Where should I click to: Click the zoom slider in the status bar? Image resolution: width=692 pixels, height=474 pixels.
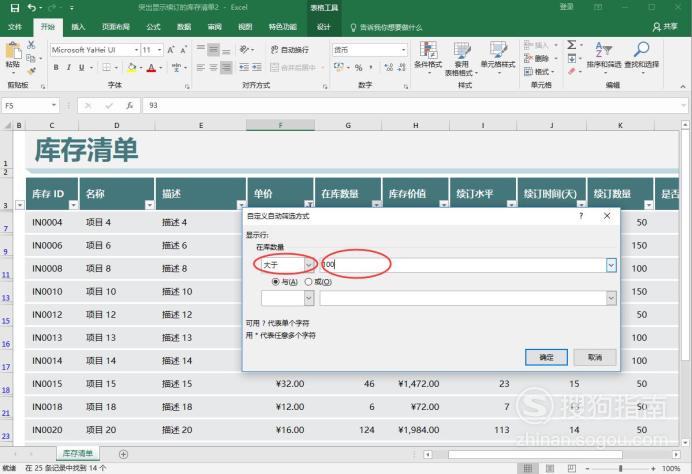[621, 468]
